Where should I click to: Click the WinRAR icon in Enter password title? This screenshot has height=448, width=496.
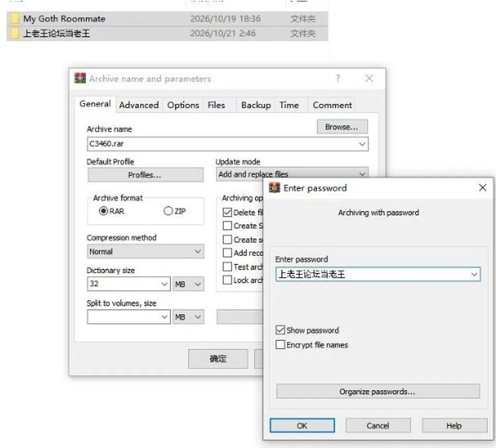click(274, 188)
